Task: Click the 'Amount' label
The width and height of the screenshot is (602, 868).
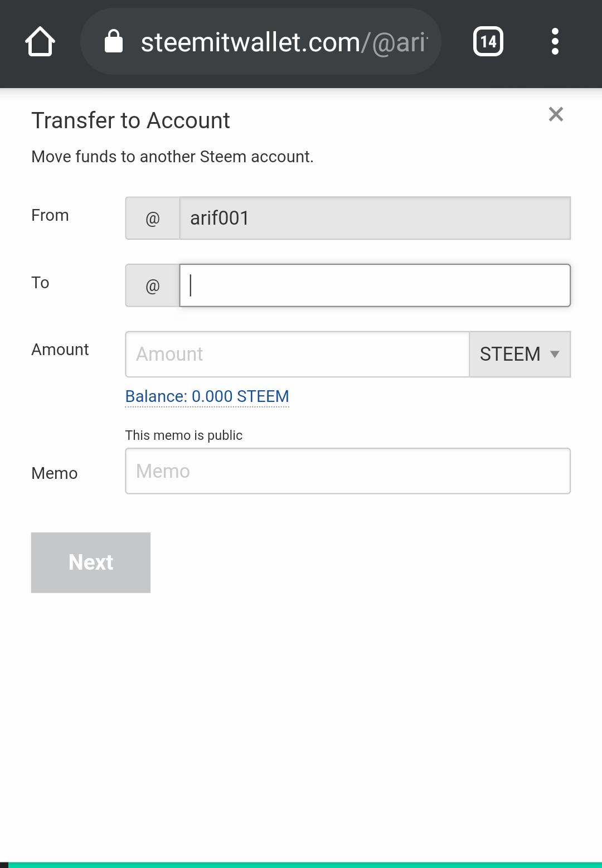Action: [60, 350]
